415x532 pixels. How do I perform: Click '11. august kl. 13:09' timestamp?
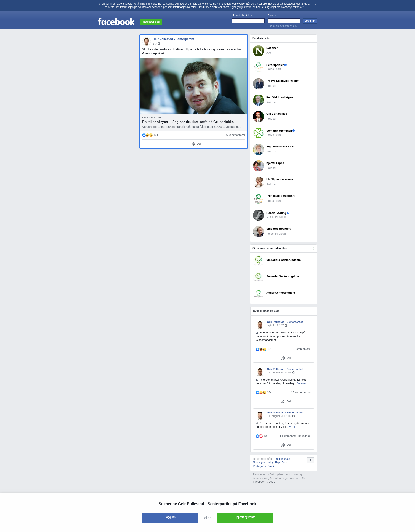click(279, 373)
